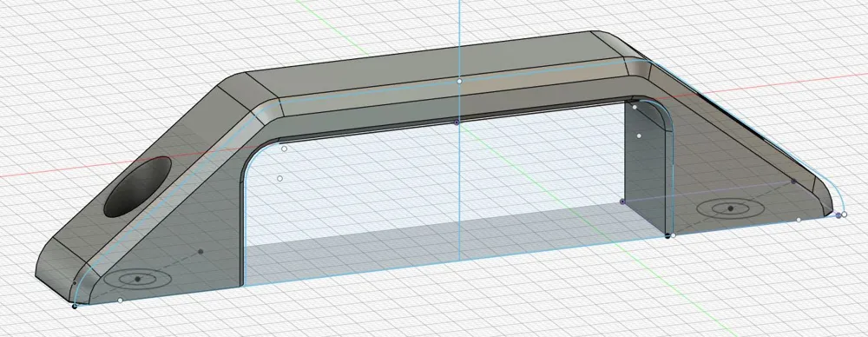Click the black point at the right leg's bottom corner

[x=667, y=235]
